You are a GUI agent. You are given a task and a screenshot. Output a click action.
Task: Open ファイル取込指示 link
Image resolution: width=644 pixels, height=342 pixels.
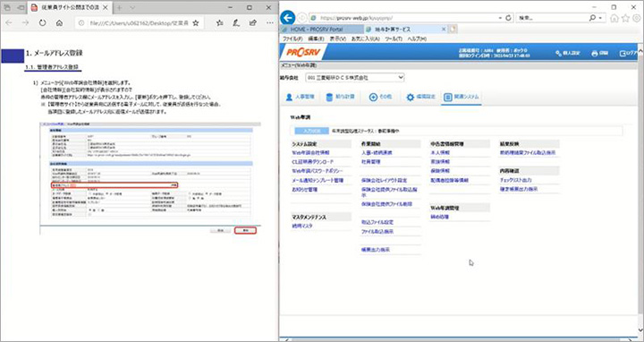coord(377,231)
